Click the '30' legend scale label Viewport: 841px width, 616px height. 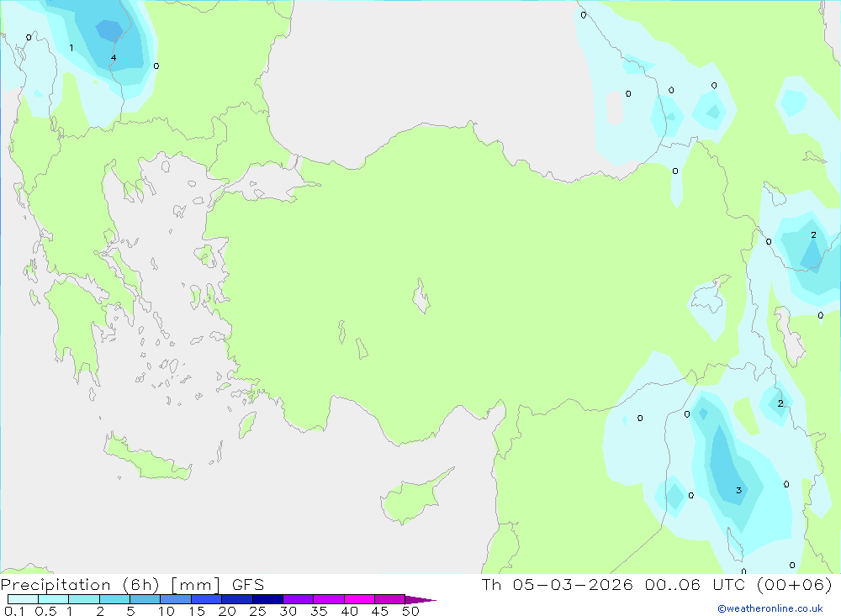point(288,611)
